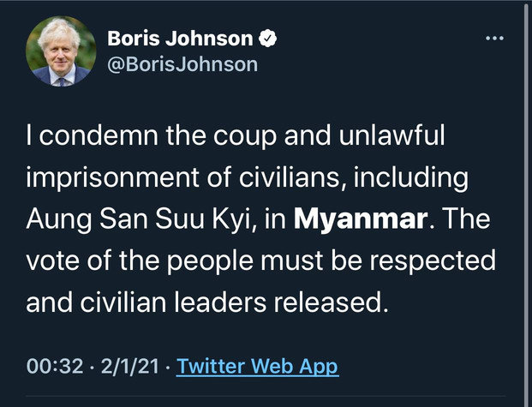Follow the Twitter Web App source link
The height and width of the screenshot is (407, 532).
point(258,367)
